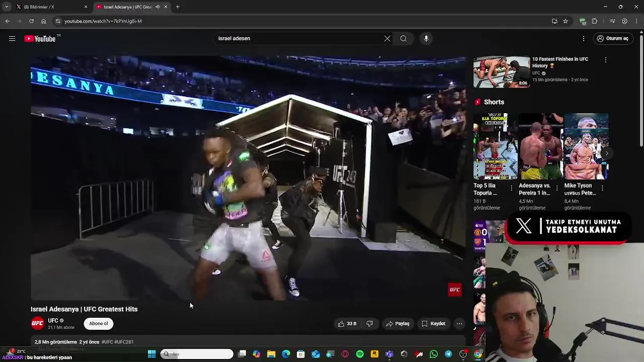The image size is (644, 362).
Task: Open the Chrome extensions puzzle icon
Action: pyautogui.click(x=595, y=21)
